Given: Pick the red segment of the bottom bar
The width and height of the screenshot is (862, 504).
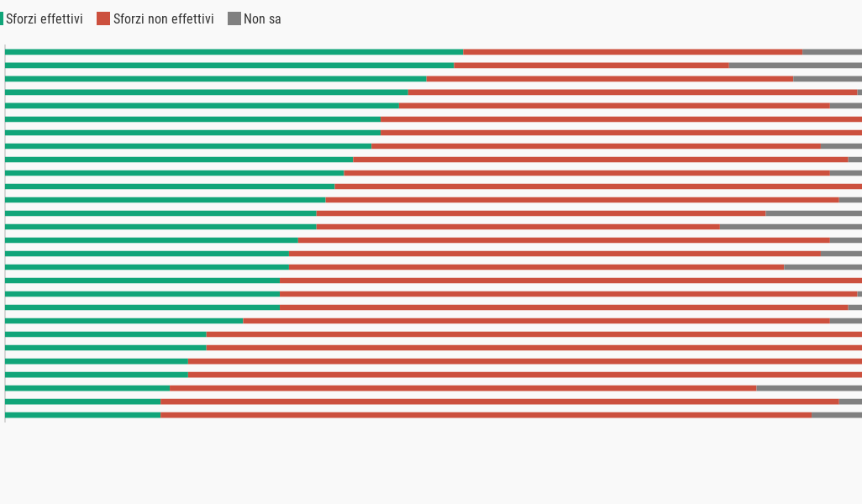Looking at the screenshot, I should point(486,415).
